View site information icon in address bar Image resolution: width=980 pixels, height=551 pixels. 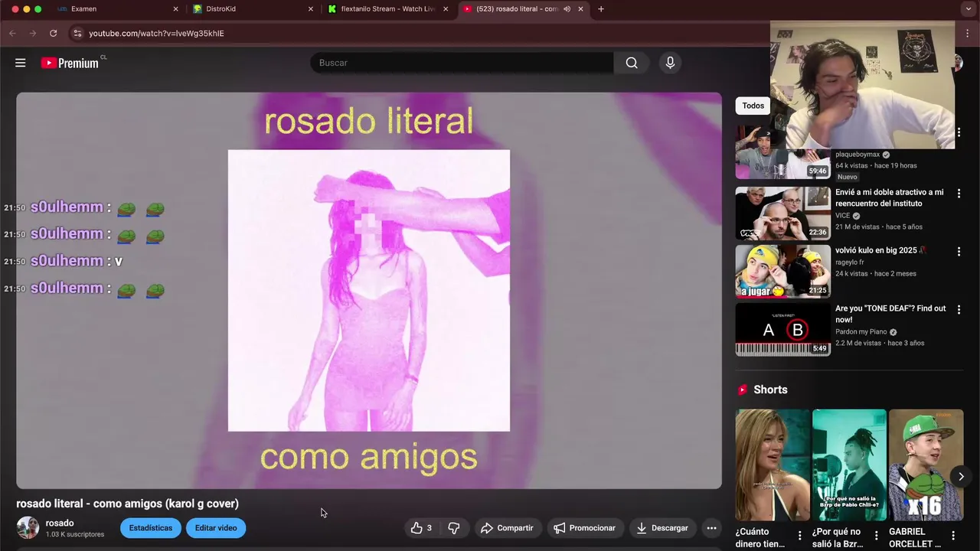(x=77, y=33)
